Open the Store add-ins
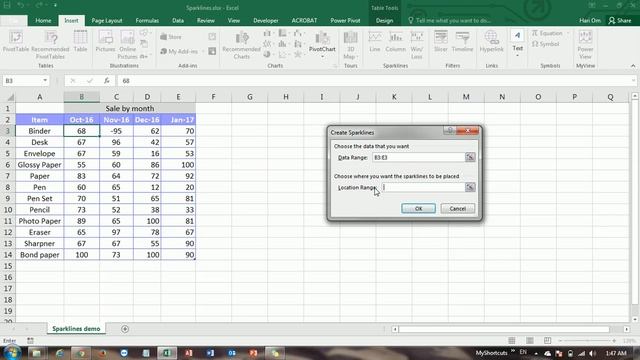Screen dimensions: 640x360 (x=171, y=37)
